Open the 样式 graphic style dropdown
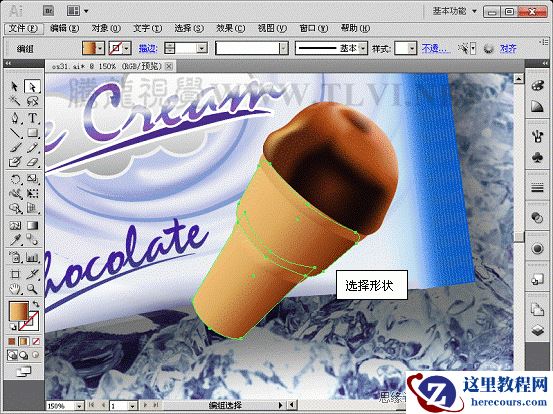Image resolution: width=553 pixels, height=414 pixels. [412, 48]
